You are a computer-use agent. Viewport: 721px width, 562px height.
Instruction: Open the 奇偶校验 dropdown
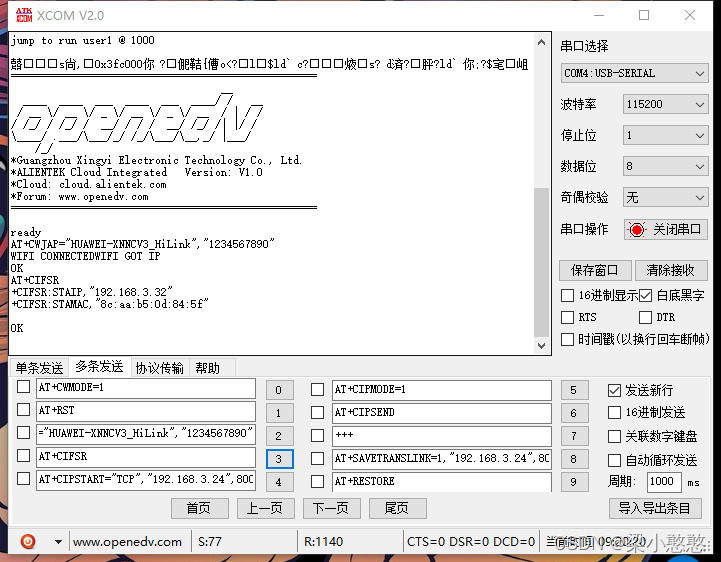(665, 198)
